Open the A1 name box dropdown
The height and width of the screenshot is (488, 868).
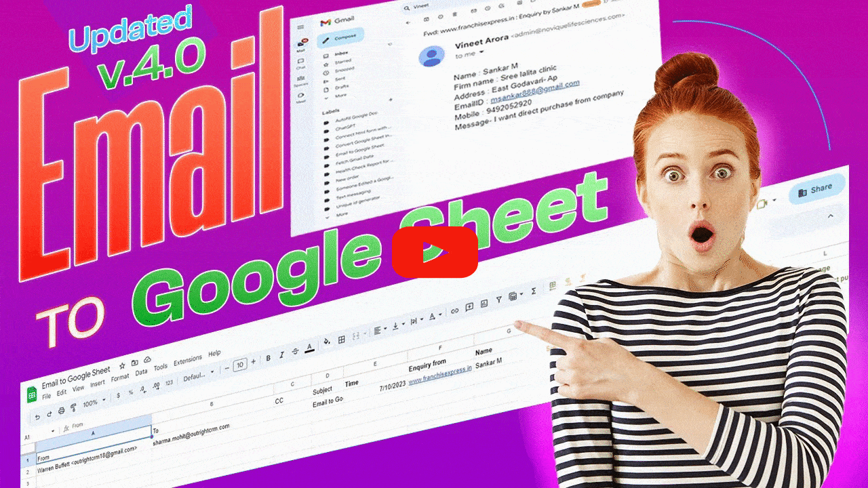(53, 431)
